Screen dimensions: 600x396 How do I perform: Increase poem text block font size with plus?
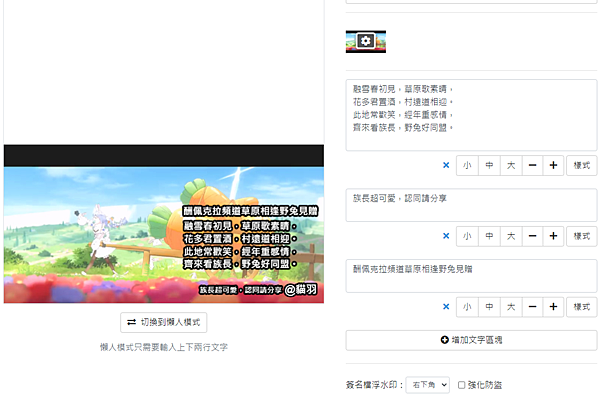[553, 166]
